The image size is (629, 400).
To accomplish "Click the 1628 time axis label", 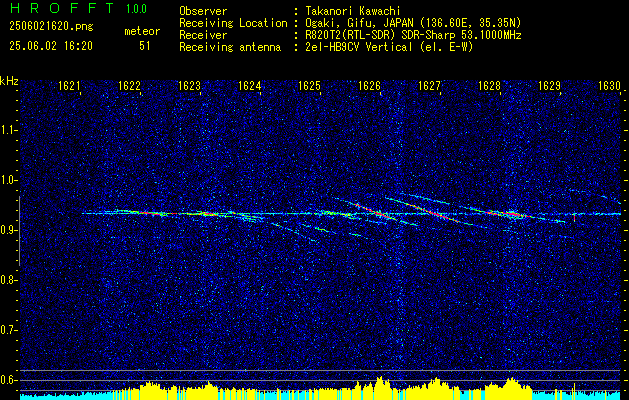I will 489,85.
